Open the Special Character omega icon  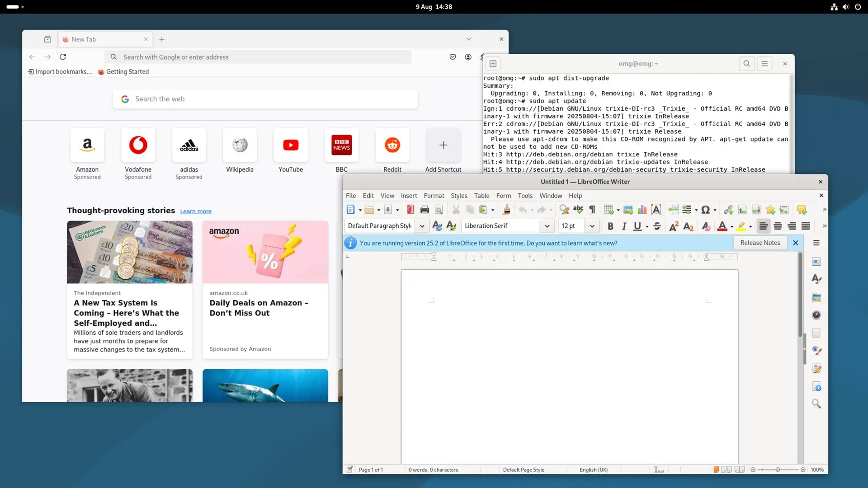coord(705,210)
